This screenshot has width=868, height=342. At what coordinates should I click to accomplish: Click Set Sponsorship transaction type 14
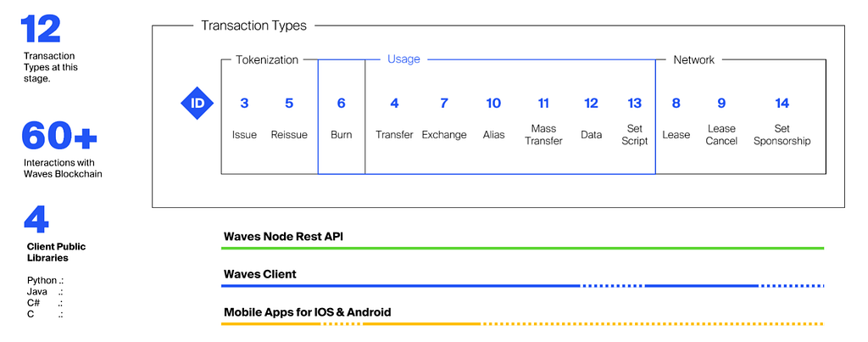tap(782, 121)
